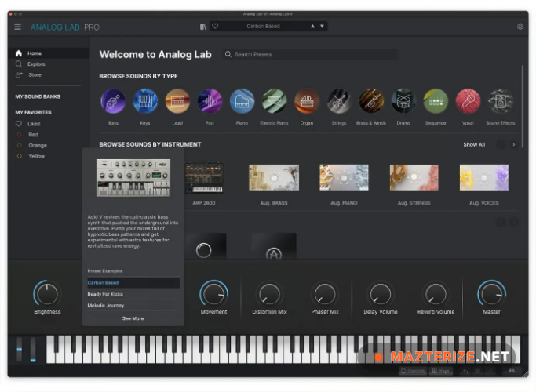Like the Carbon Based preset with heart icon

[x=215, y=26]
